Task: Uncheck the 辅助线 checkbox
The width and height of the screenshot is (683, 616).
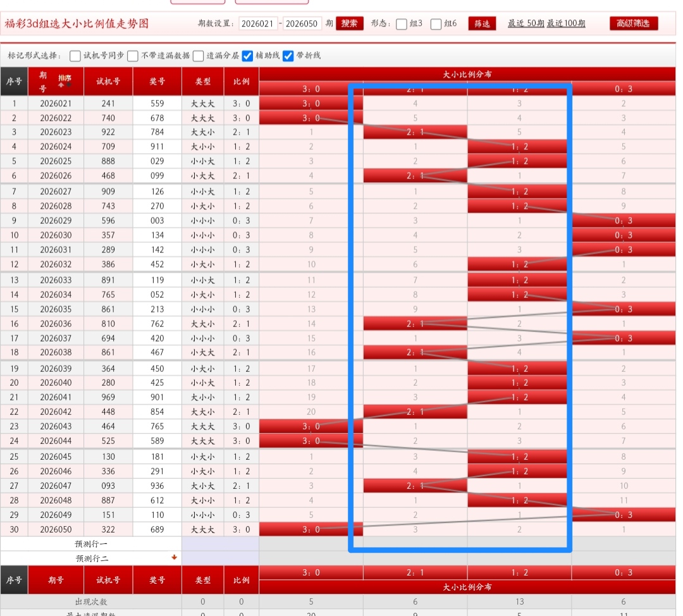Action: (248, 56)
